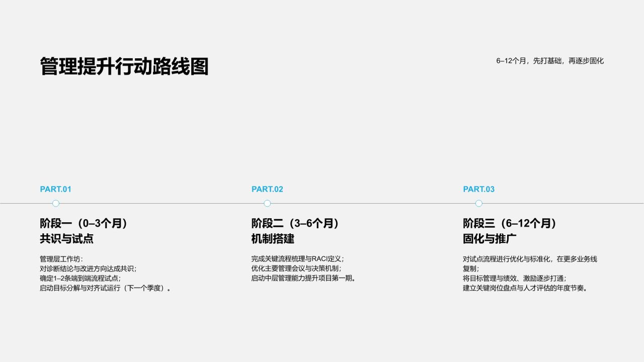
Task: Click the PART.02 label
Action: click(x=267, y=189)
